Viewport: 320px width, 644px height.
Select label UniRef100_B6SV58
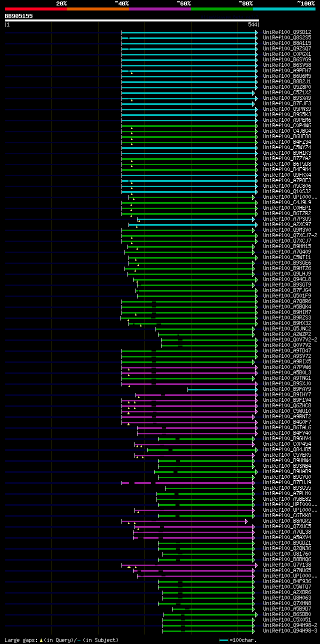287,65
